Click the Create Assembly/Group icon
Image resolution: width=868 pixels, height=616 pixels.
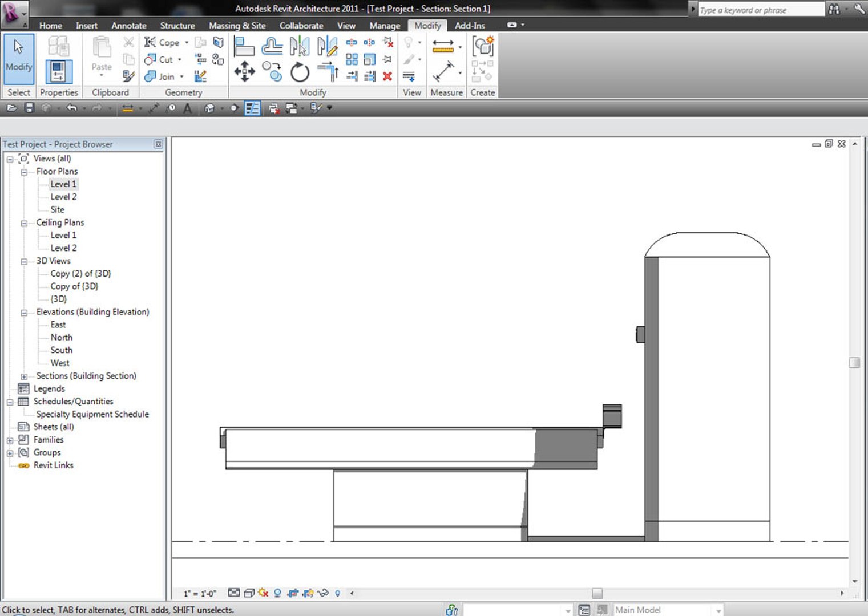pyautogui.click(x=482, y=46)
